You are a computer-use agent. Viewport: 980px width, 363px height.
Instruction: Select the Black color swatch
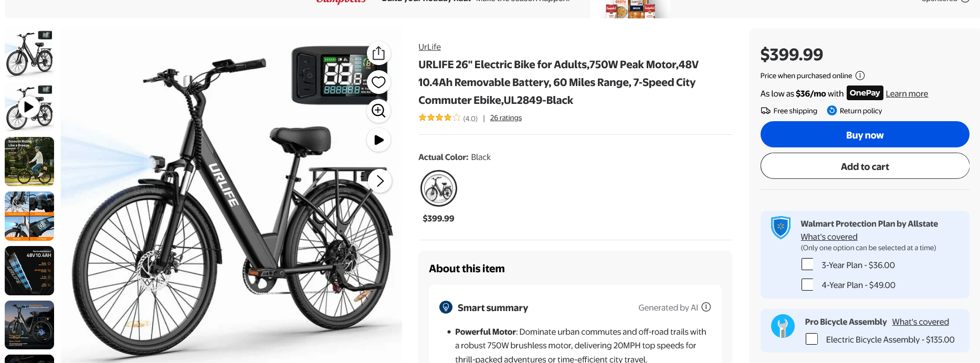coord(438,188)
